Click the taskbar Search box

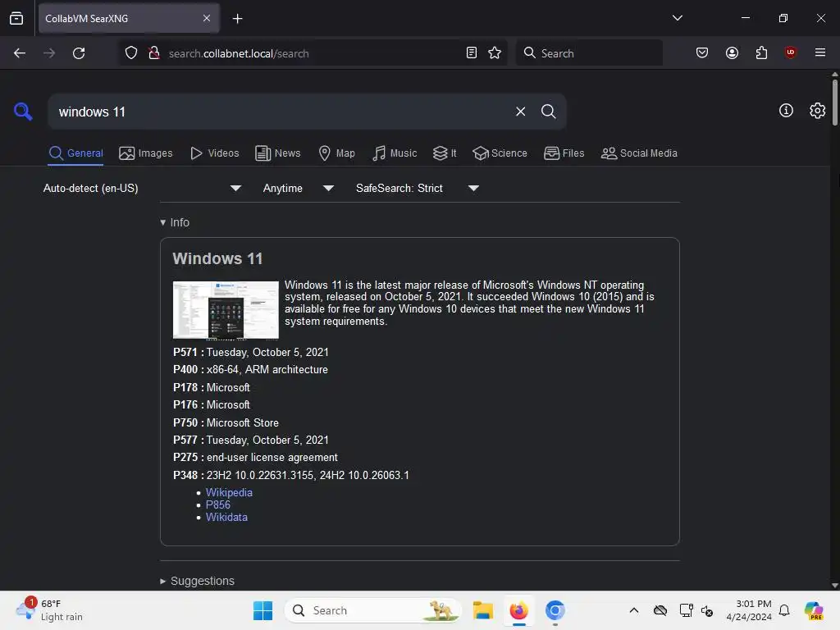pos(373,610)
